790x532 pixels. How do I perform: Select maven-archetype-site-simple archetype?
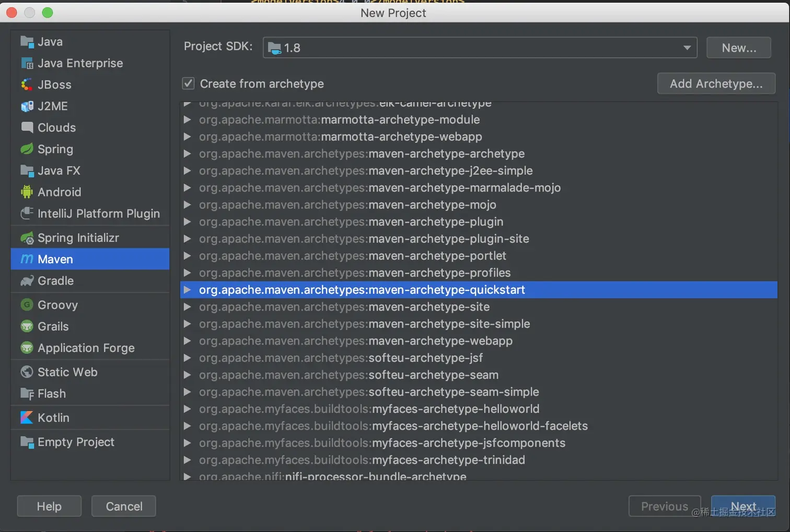[479, 324]
